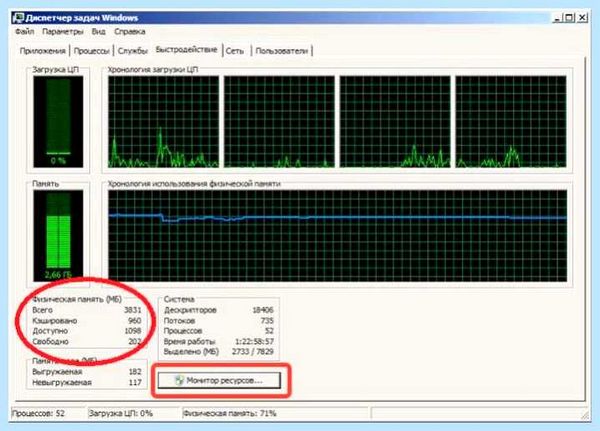Viewport: 600px width, 431px height.
Task: Click the Кэшировано value 960
Action: click(x=135, y=320)
